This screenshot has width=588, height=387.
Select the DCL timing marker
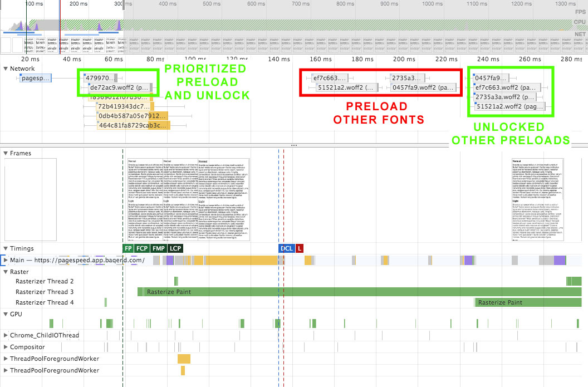[287, 248]
